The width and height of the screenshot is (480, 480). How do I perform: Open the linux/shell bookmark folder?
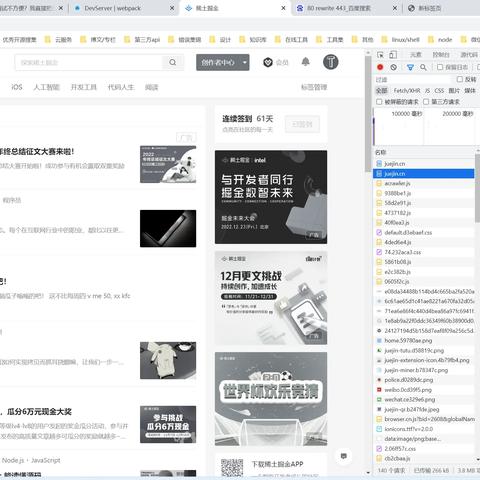click(400, 40)
